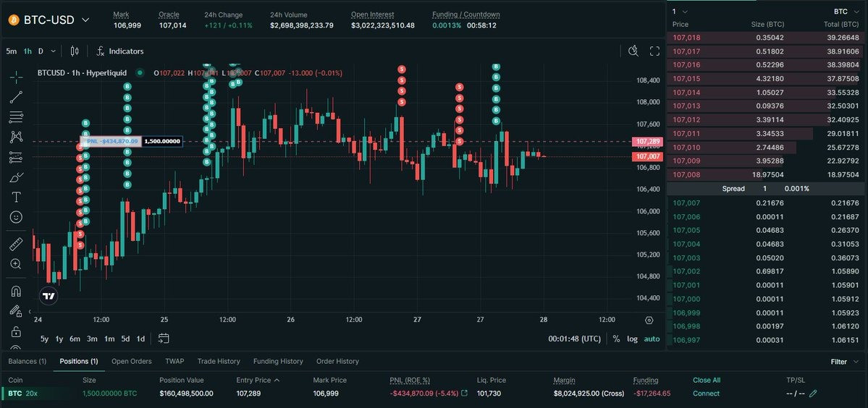Set chart range to 1d

140,339
